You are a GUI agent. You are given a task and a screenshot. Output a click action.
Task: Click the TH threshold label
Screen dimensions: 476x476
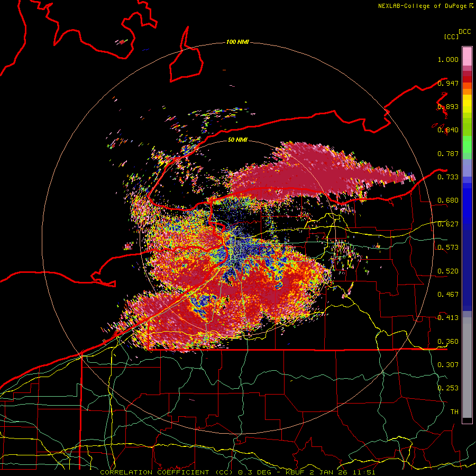[454, 412]
